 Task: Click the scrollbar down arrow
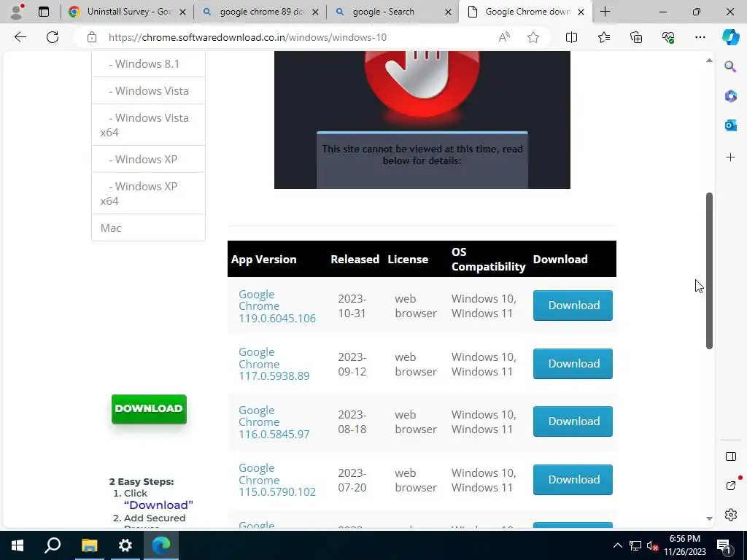point(709,518)
